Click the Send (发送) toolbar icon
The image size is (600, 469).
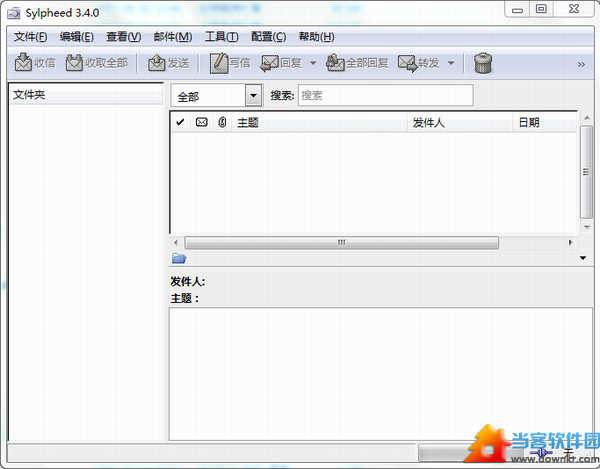157,62
